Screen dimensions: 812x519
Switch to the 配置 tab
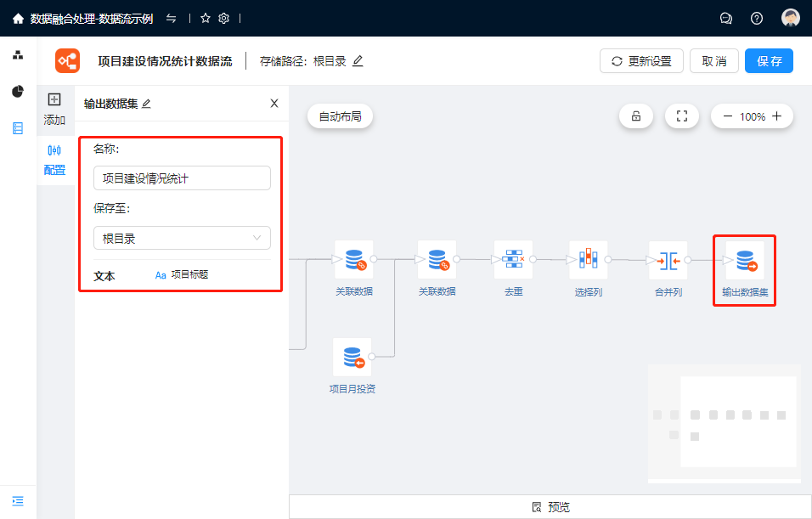pos(54,159)
